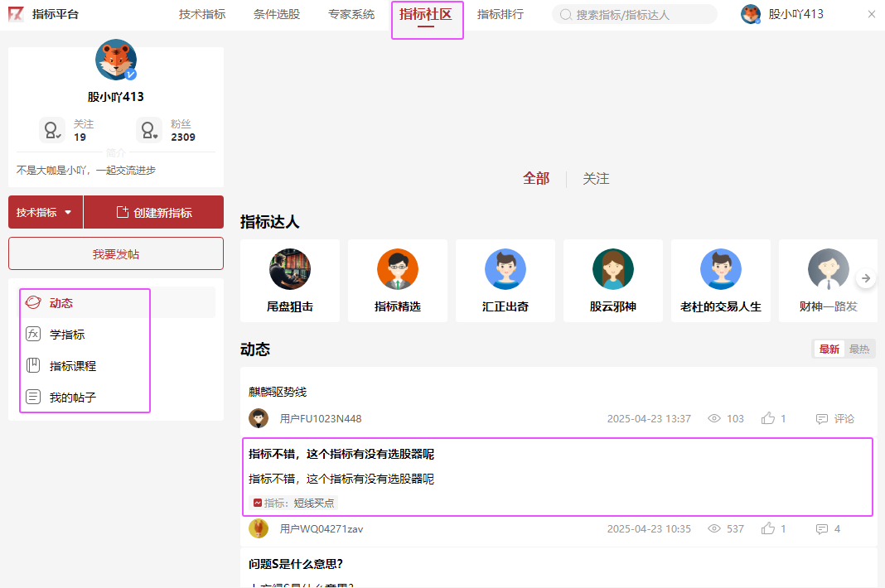Like the 麒麟驱势线 post with thumbs-up icon

point(768,418)
